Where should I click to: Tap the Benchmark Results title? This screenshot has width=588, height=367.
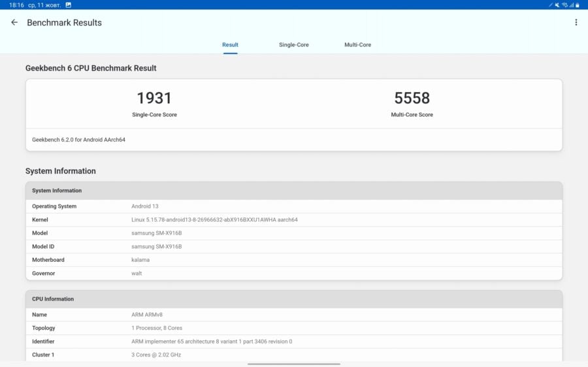tap(64, 22)
